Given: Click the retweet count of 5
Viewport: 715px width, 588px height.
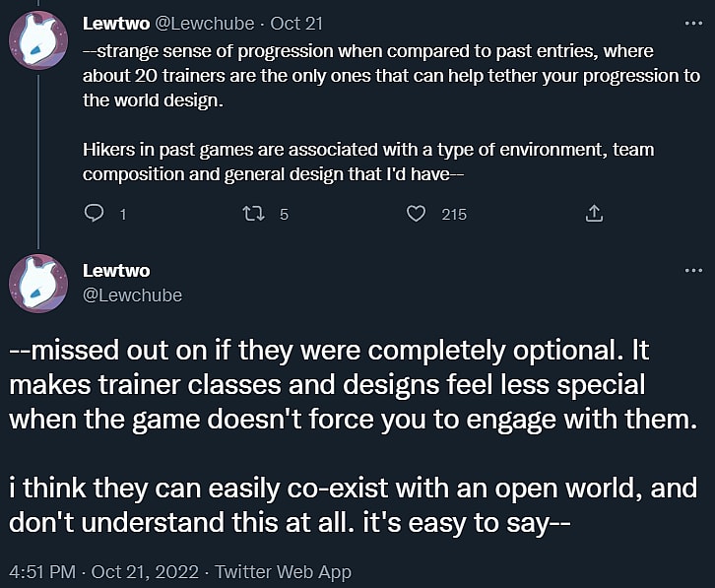Looking at the screenshot, I should tap(284, 214).
